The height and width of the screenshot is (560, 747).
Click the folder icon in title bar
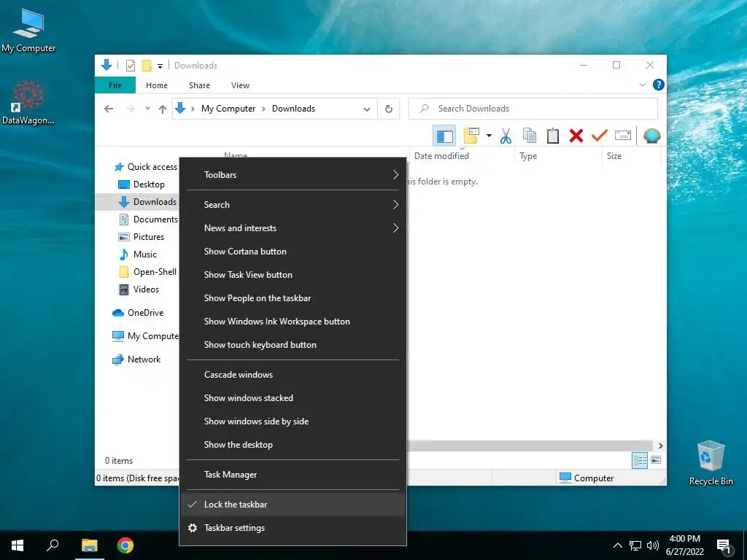147,66
